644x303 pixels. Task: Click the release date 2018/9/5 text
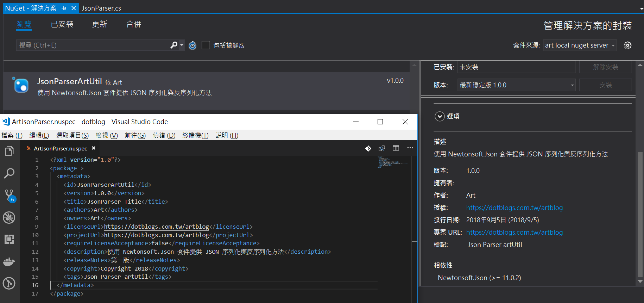point(503,220)
